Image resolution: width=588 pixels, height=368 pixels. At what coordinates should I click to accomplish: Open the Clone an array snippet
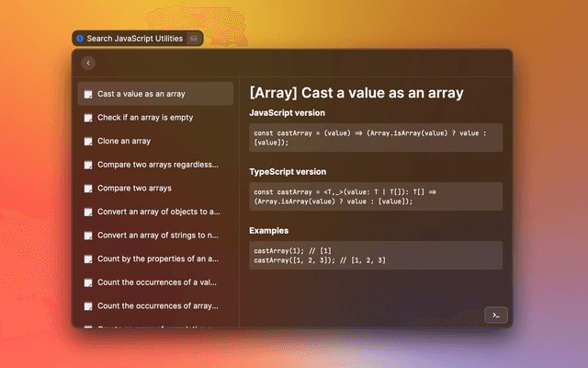pos(124,142)
